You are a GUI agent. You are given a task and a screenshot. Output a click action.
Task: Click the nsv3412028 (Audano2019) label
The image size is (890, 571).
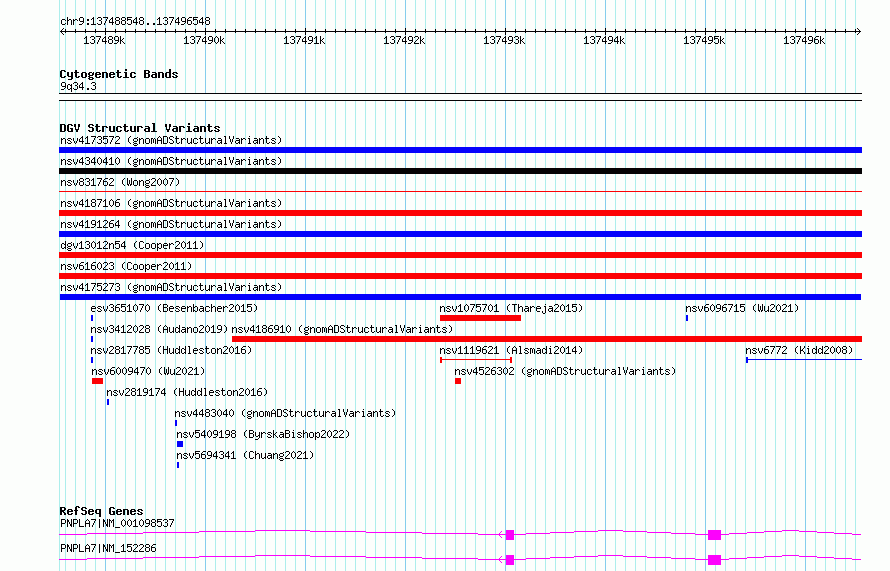tap(159, 329)
